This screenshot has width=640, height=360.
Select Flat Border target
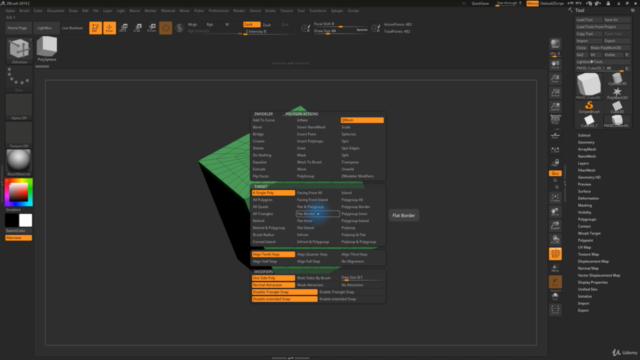point(317,214)
